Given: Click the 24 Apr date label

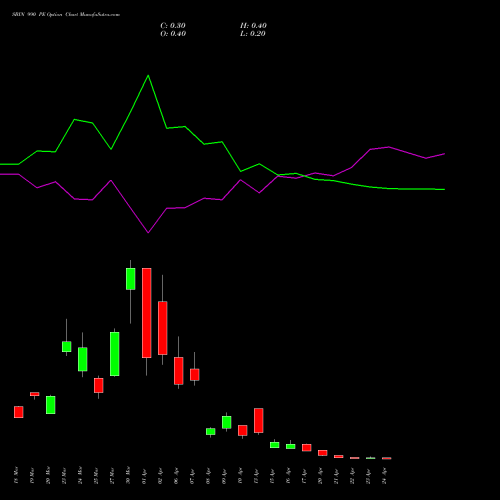Looking at the screenshot, I should pyautogui.click(x=384, y=476).
